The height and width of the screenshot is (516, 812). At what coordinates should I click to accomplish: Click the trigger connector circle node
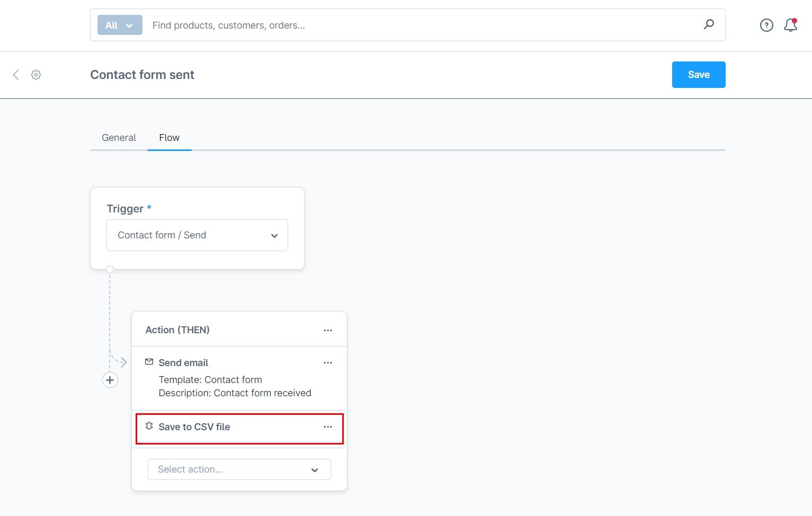110,269
